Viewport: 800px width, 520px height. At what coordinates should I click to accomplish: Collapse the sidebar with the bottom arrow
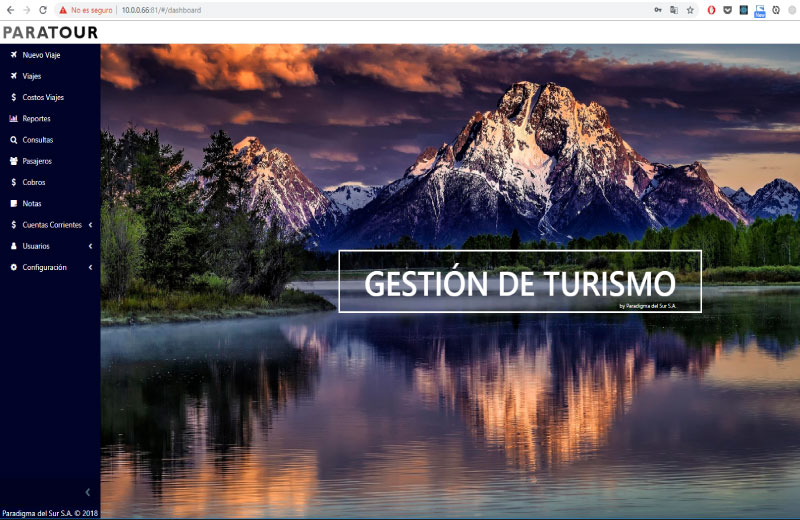(x=88, y=492)
